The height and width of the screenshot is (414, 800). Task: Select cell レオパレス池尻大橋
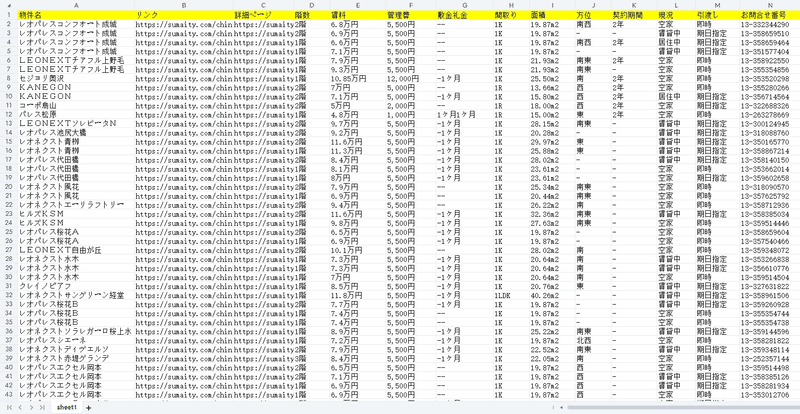click(76, 133)
